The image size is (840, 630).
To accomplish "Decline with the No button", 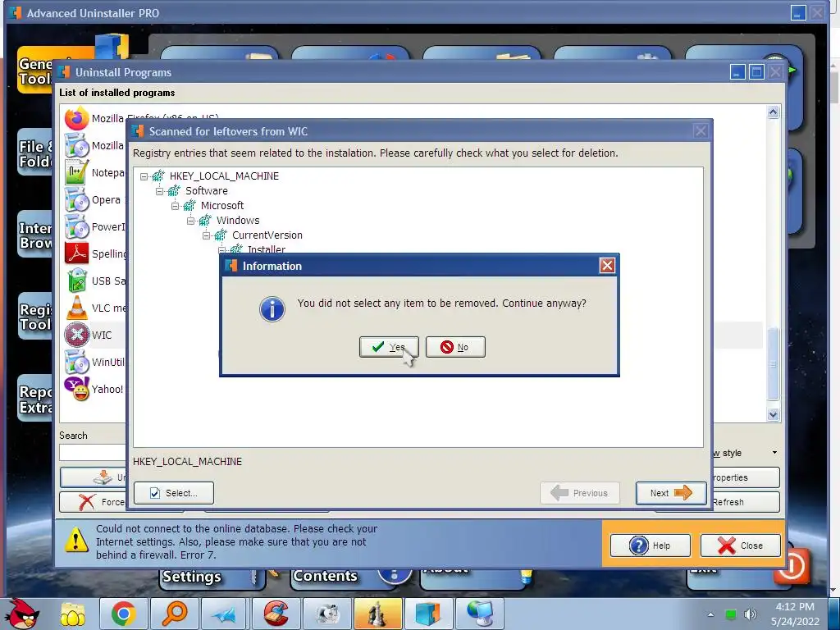I will coord(455,347).
